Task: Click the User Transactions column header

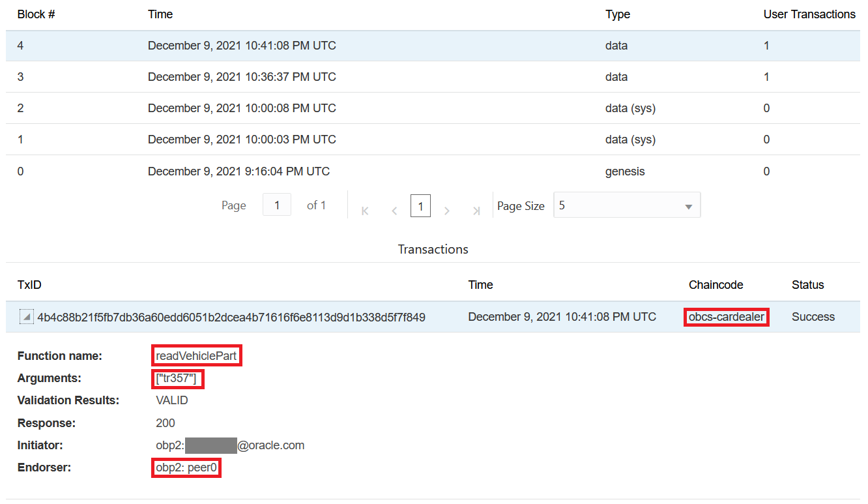Action: pyautogui.click(x=809, y=14)
